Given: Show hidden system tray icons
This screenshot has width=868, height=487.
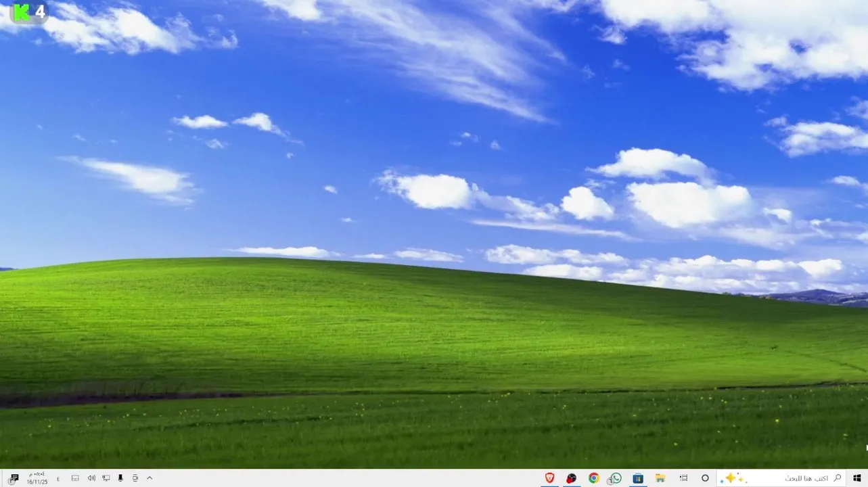Looking at the screenshot, I should (x=150, y=478).
